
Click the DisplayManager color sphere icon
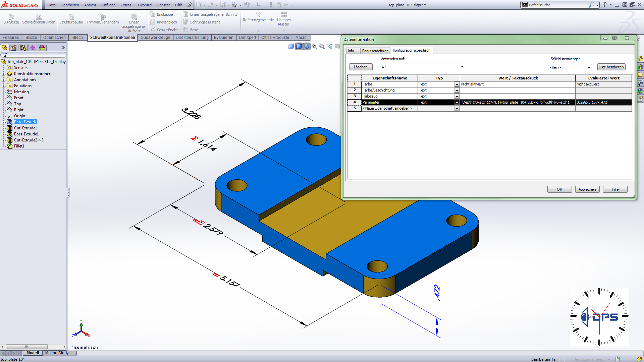pyautogui.click(x=42, y=48)
